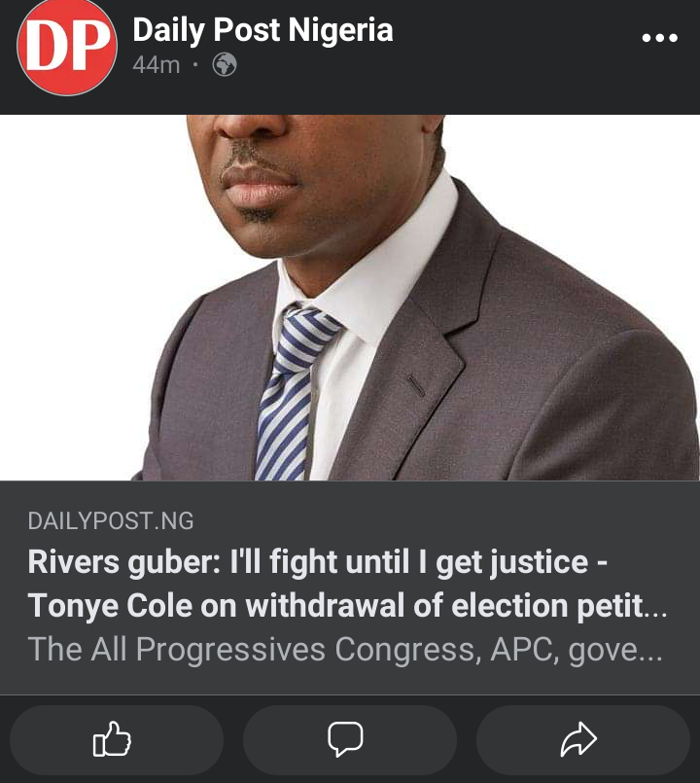The image size is (700, 783).
Task: Select the rounded Like button pill
Action: (117, 739)
